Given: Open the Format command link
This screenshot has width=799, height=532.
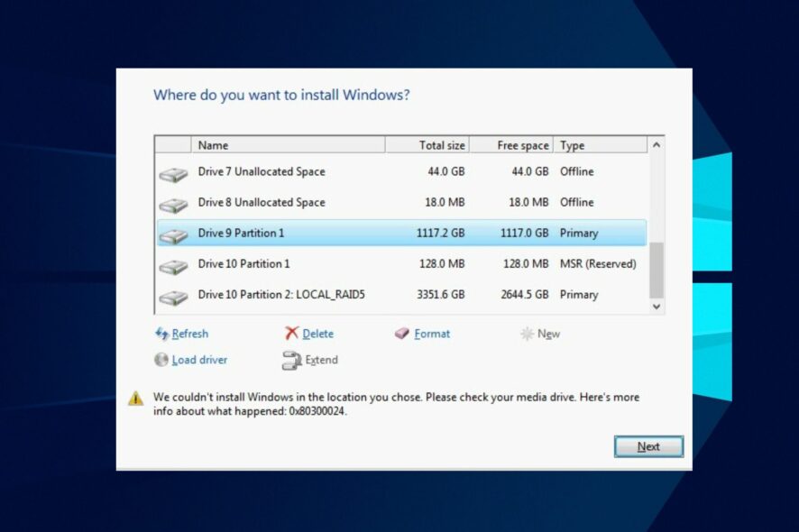Looking at the screenshot, I should [x=434, y=334].
